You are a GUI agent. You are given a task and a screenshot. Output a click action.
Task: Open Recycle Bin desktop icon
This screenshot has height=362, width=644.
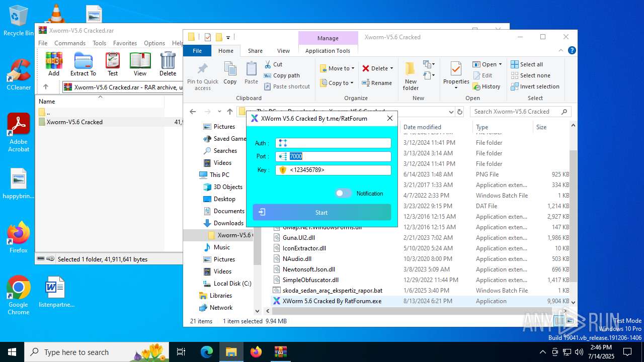click(x=18, y=21)
